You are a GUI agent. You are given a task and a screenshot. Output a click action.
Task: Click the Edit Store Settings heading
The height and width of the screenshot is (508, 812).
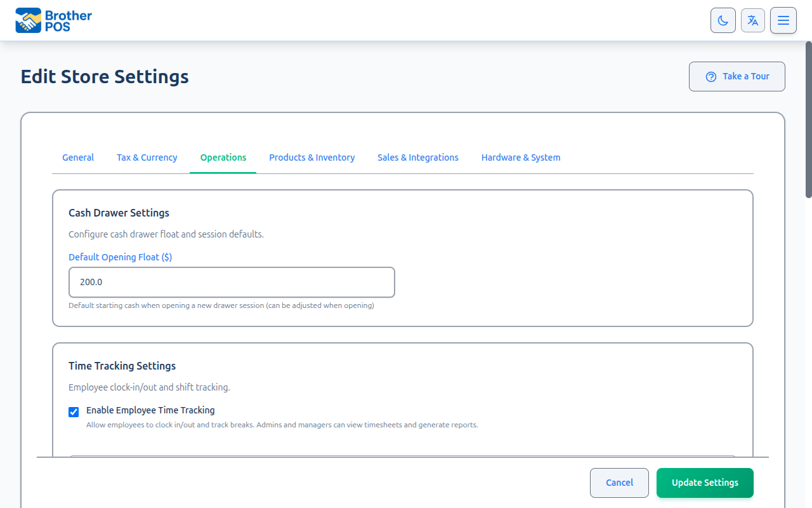click(x=104, y=76)
